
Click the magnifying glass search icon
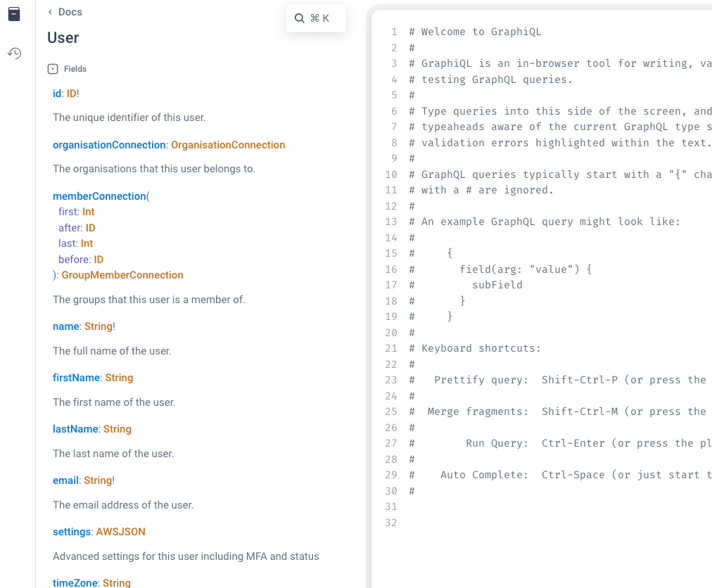pyautogui.click(x=299, y=18)
